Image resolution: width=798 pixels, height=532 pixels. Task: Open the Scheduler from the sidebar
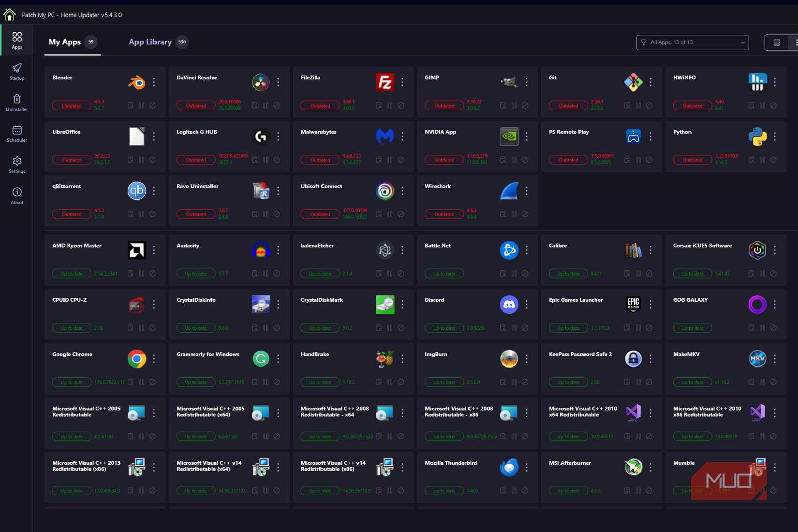pyautogui.click(x=17, y=133)
